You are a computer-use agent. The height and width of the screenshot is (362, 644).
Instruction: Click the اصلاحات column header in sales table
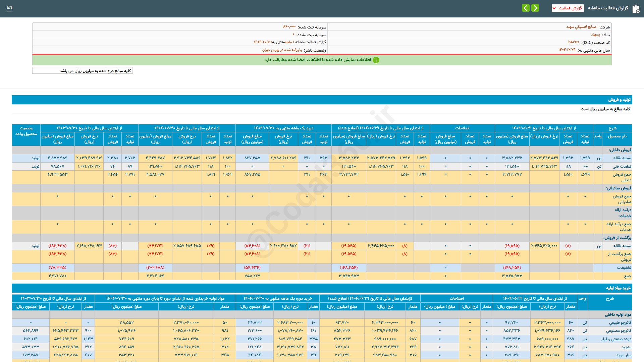462,128
